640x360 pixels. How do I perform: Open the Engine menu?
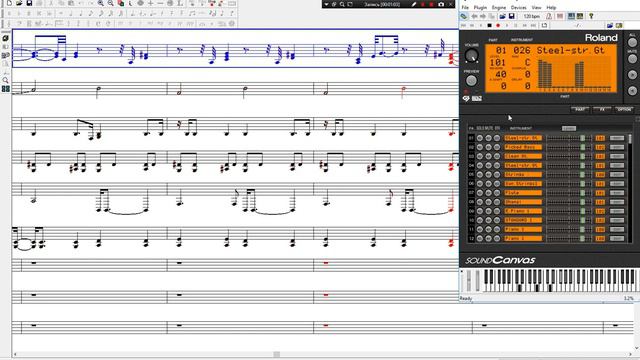click(x=499, y=8)
